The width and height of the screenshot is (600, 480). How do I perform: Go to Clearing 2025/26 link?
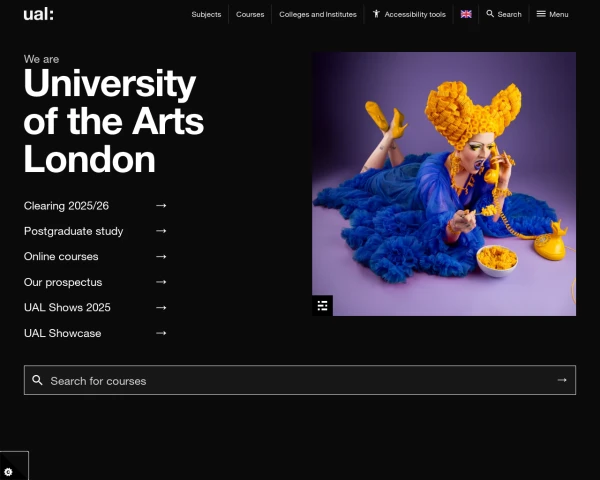[x=66, y=206]
